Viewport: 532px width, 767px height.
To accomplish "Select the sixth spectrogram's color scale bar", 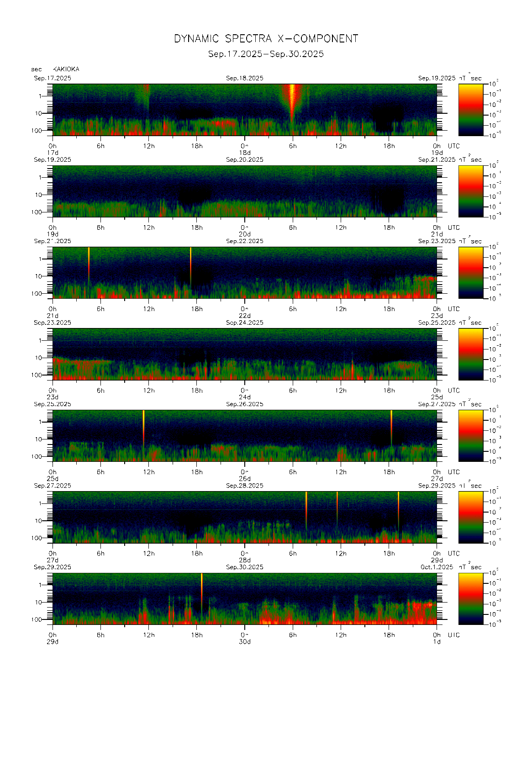I will [470, 517].
